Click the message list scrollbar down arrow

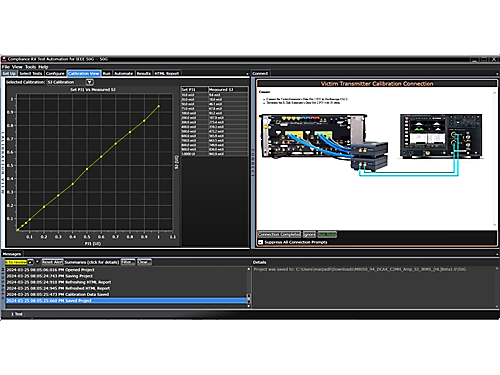tap(249, 306)
